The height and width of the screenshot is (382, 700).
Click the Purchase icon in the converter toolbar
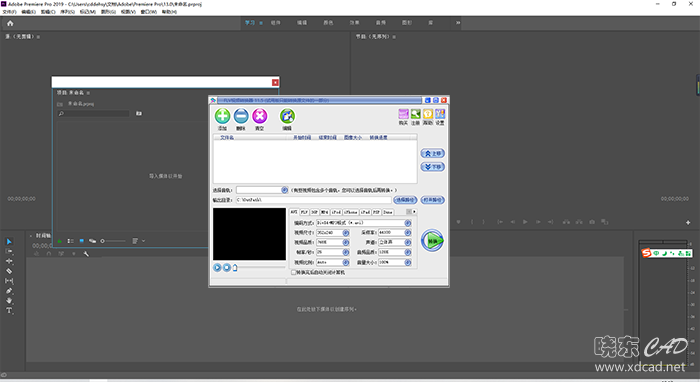point(403,114)
